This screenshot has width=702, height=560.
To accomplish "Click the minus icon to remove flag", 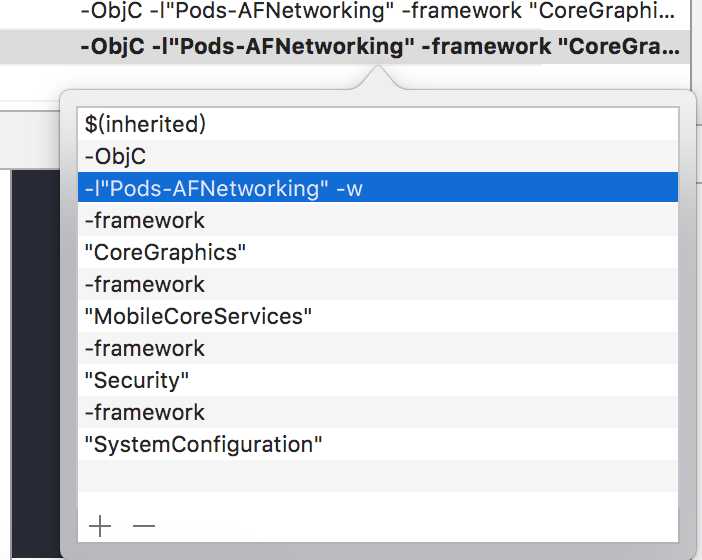I will [x=144, y=526].
